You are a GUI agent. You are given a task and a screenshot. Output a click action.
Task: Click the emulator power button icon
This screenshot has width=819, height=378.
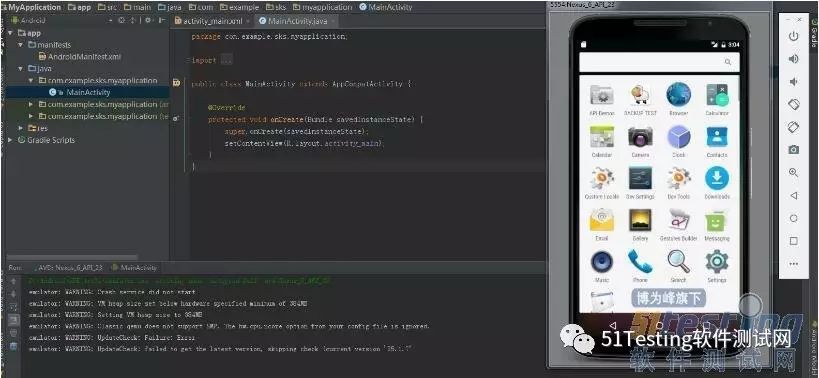coord(793,37)
